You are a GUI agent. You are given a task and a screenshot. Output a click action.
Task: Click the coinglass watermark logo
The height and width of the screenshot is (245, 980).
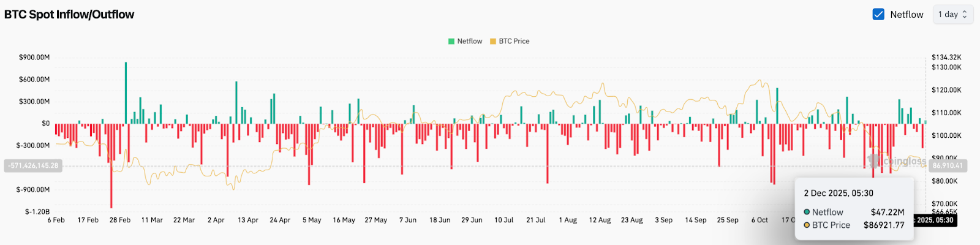point(897,161)
